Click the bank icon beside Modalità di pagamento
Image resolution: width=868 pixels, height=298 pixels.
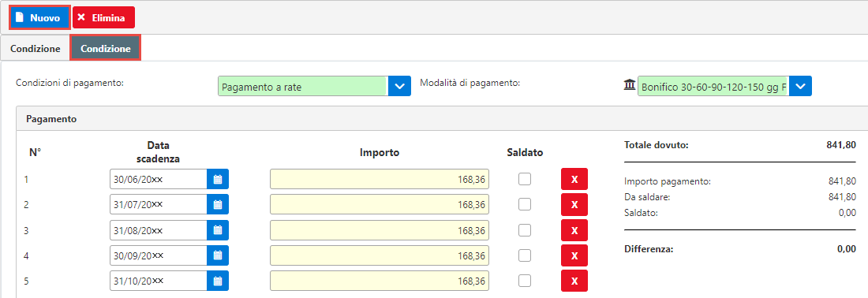(x=630, y=86)
